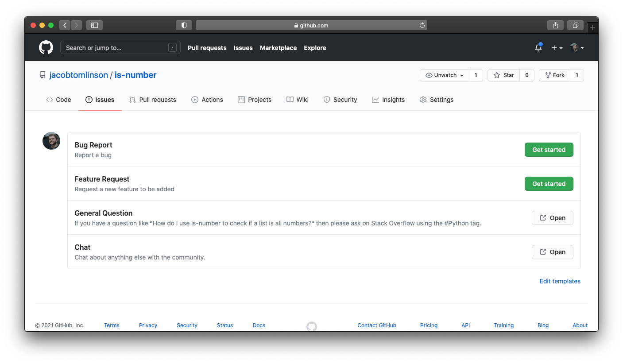This screenshot has height=364, width=623.
Task: Click Get started for Bug Report
Action: (x=549, y=150)
